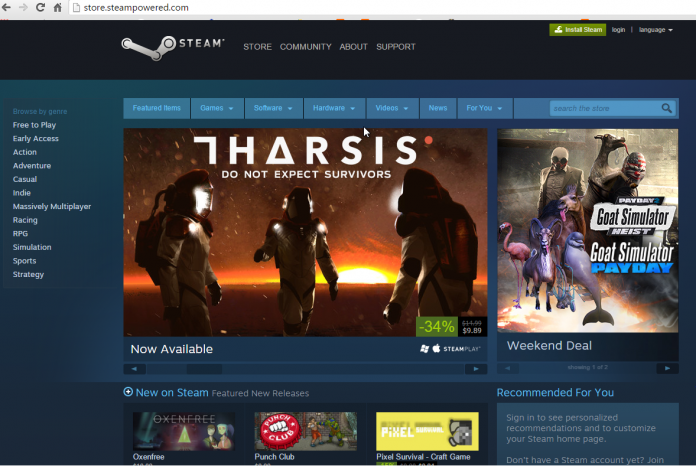696x466 pixels.
Task: Expand the Software dropdown
Action: click(x=273, y=108)
